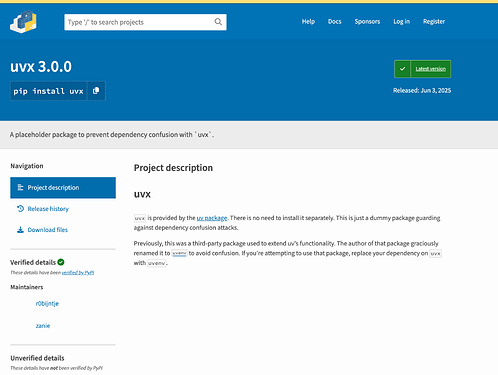498x375 pixels.
Task: Select Project description in navigation
Action: tap(63, 188)
